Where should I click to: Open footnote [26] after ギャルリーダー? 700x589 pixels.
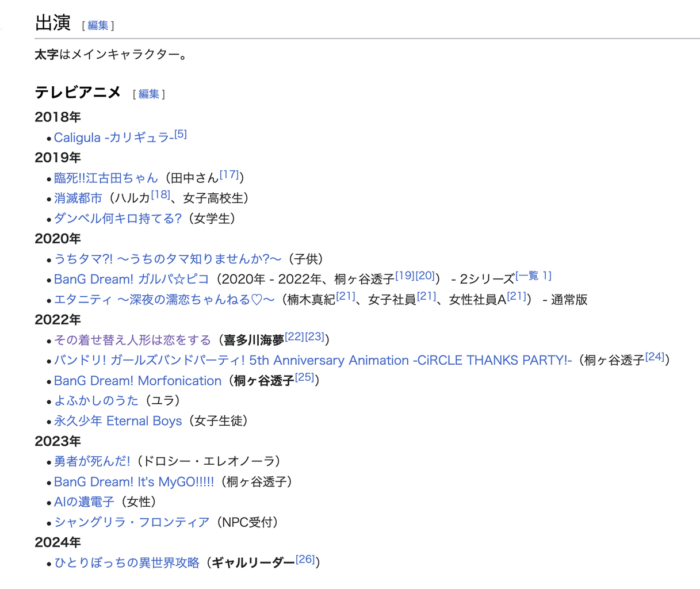[x=305, y=559]
